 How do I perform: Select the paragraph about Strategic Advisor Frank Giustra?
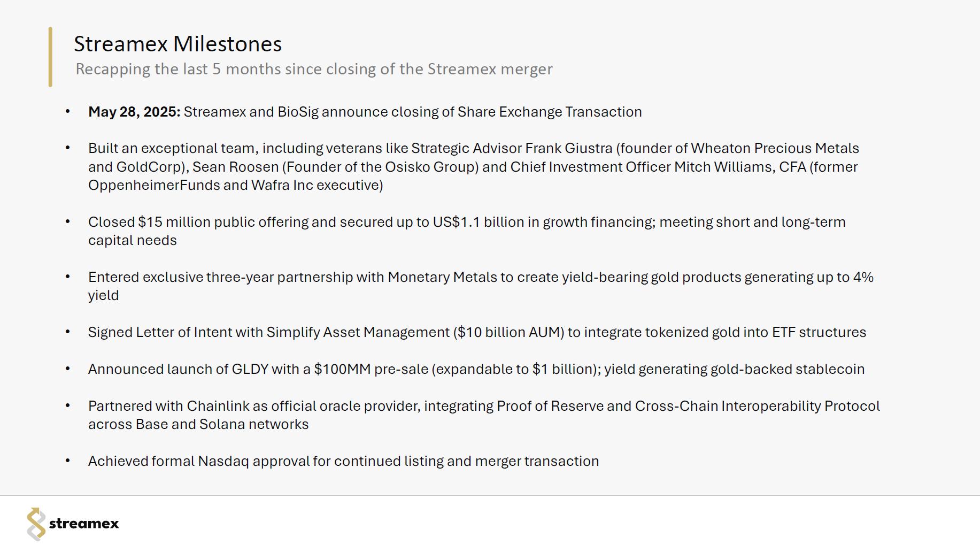tap(473, 166)
